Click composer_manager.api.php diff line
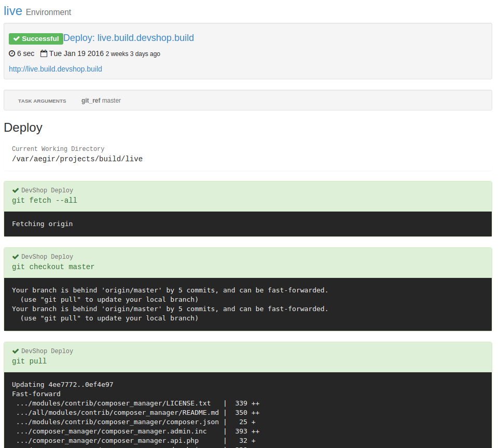Image resolution: width=499 pixels, height=448 pixels. pyautogui.click(x=136, y=441)
